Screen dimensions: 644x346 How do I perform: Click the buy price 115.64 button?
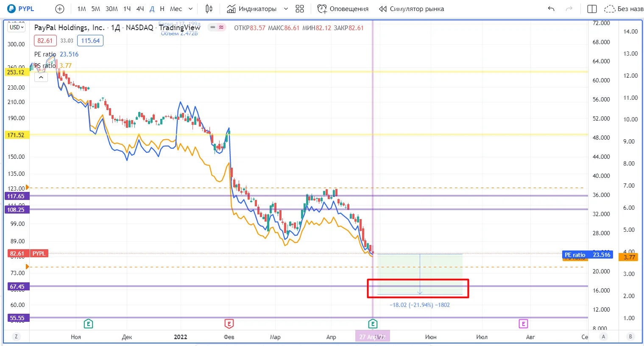click(x=90, y=41)
